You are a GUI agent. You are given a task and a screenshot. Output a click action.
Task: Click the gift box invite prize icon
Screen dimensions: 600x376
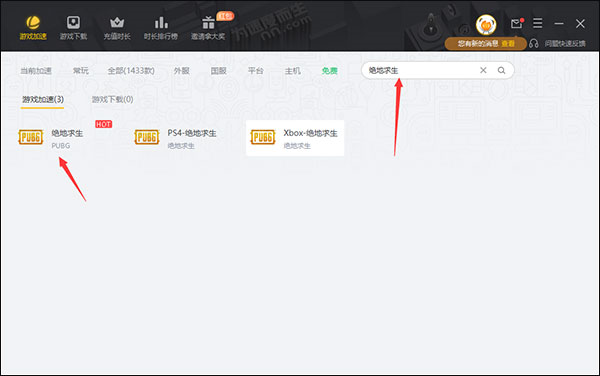[x=208, y=23]
